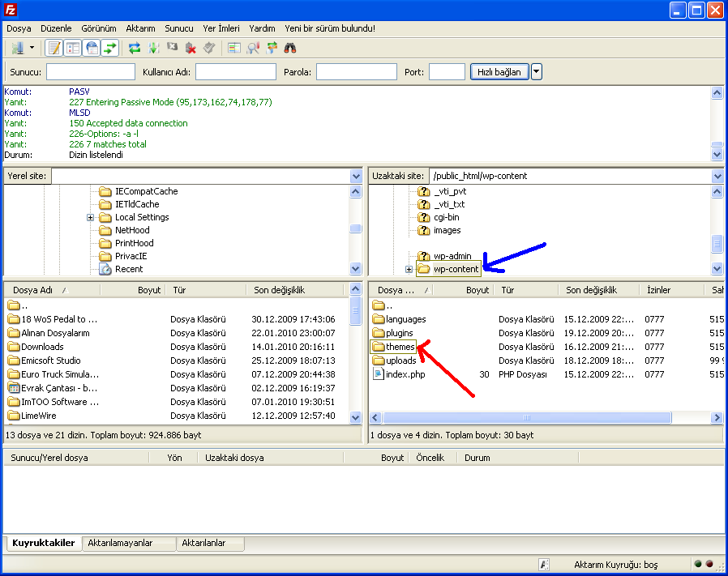The height and width of the screenshot is (576, 728).
Task: Toggle message log display
Action: (x=54, y=48)
